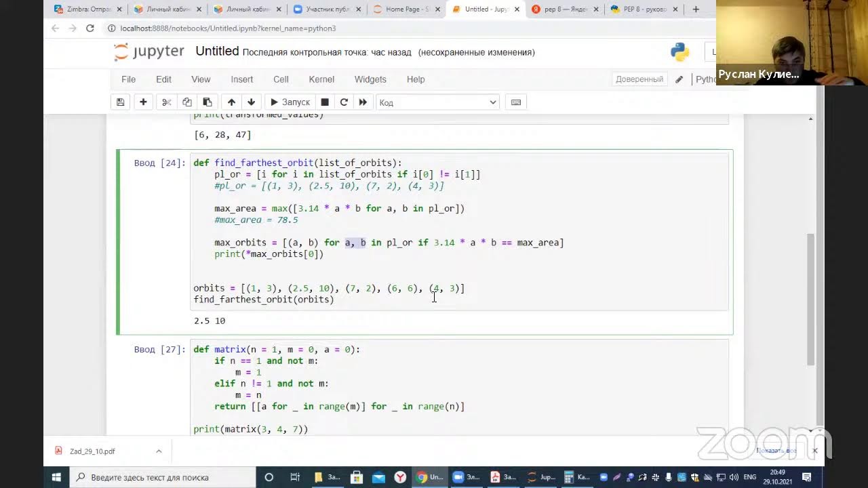Image resolution: width=868 pixels, height=488 pixels.
Task: Open the Help menu
Action: (x=416, y=79)
